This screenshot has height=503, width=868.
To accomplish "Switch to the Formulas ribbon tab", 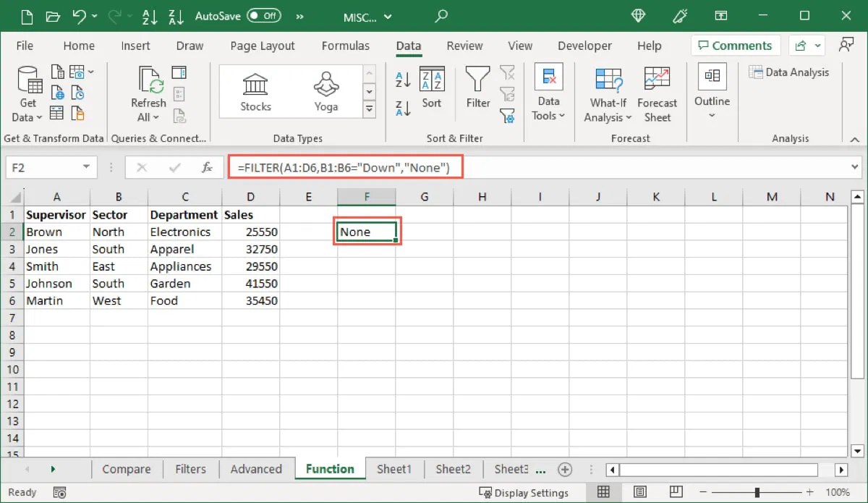I will tap(346, 45).
